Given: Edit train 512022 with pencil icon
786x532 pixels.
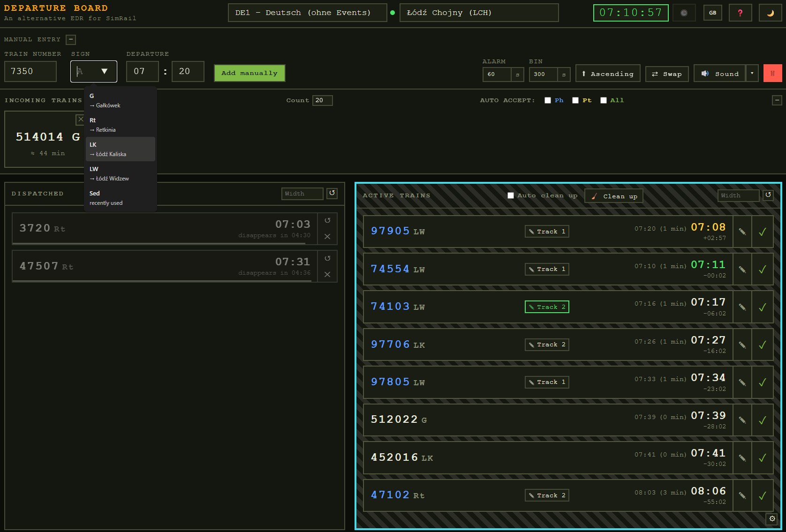Looking at the screenshot, I should (x=742, y=420).
